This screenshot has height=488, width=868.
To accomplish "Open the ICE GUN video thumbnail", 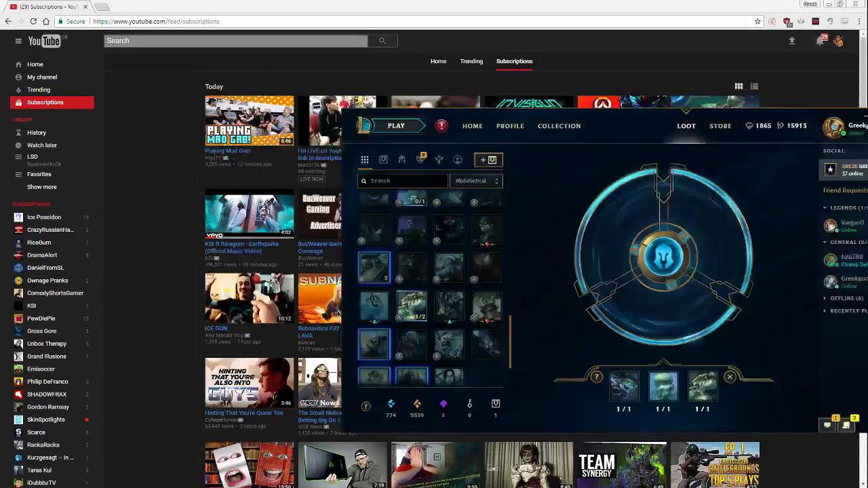I will click(250, 299).
